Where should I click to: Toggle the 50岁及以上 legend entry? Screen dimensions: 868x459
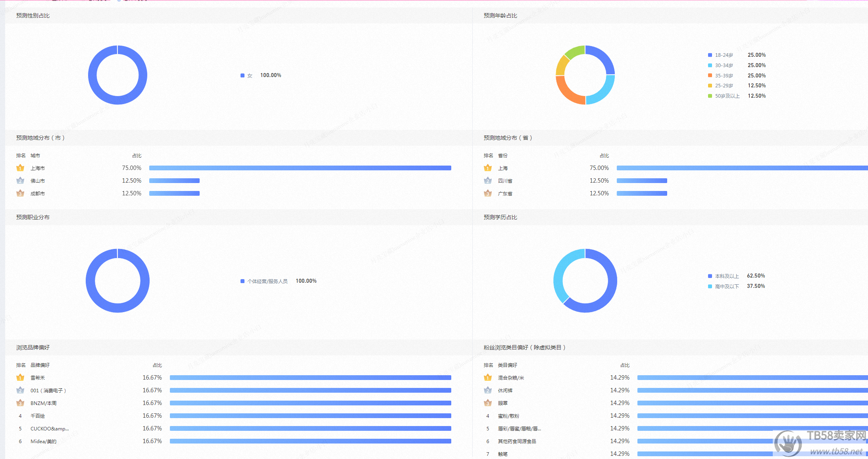click(x=727, y=96)
